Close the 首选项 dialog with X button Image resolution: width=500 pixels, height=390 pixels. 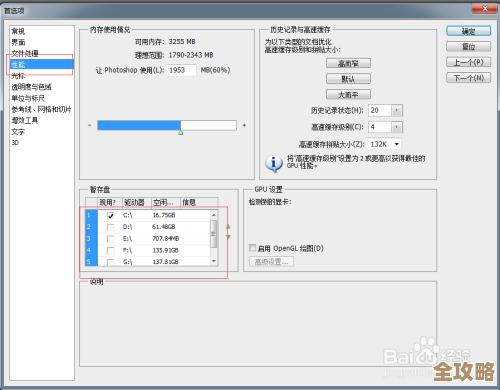pyautogui.click(x=485, y=9)
